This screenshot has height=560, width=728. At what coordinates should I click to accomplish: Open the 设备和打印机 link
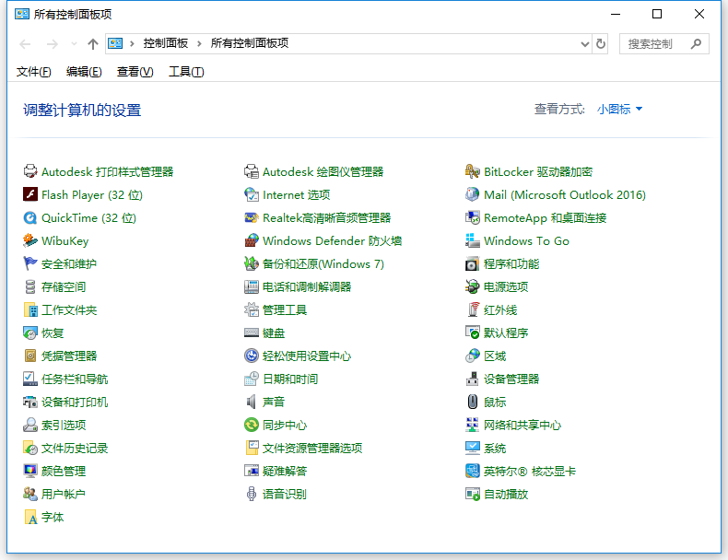[75, 402]
